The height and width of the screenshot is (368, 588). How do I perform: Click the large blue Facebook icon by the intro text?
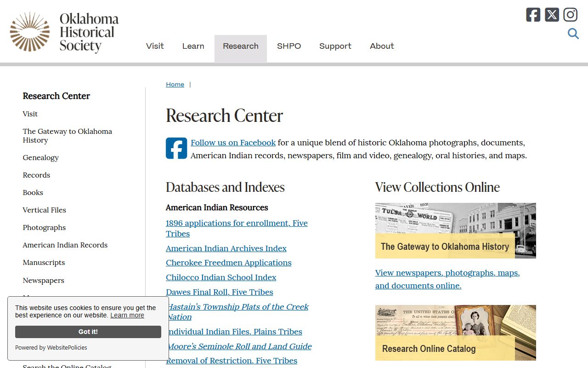(x=176, y=148)
